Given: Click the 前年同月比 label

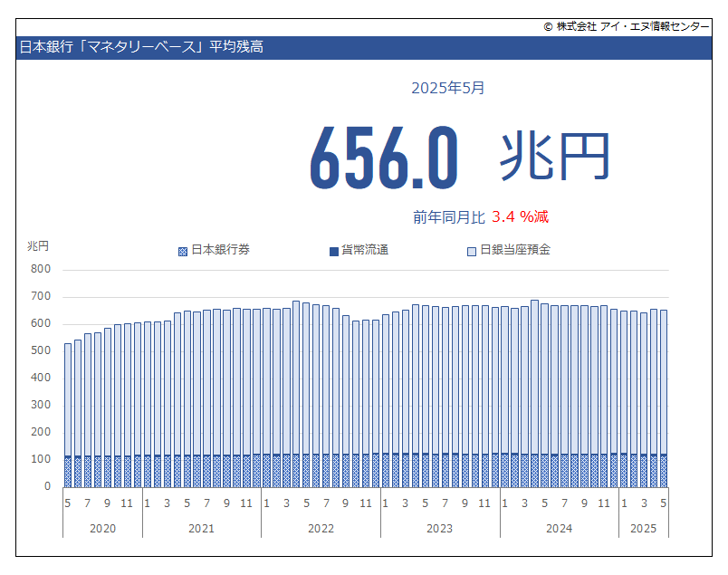Looking at the screenshot, I should tap(449, 217).
